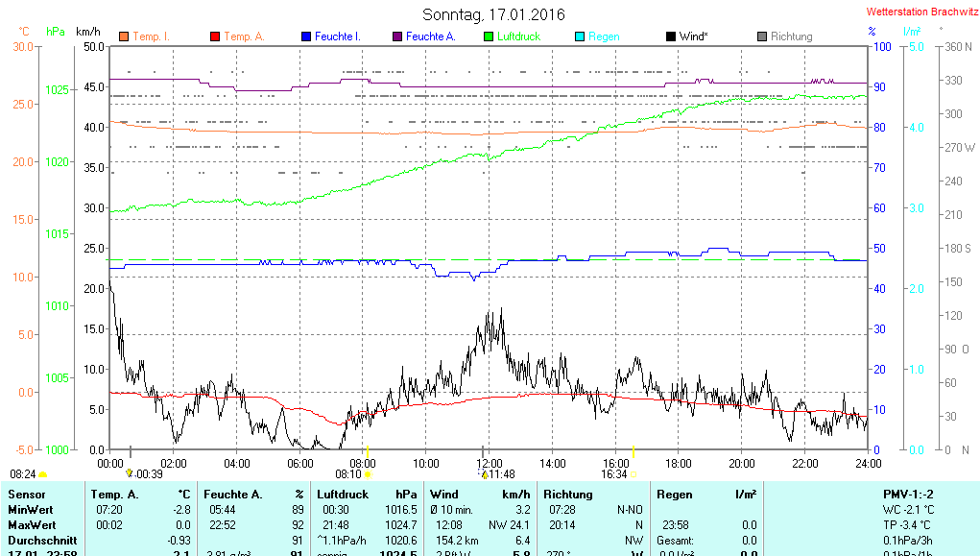The width and height of the screenshot is (980, 556).
Task: Click the red Temp. A. legend swatch
Action: click(x=215, y=36)
